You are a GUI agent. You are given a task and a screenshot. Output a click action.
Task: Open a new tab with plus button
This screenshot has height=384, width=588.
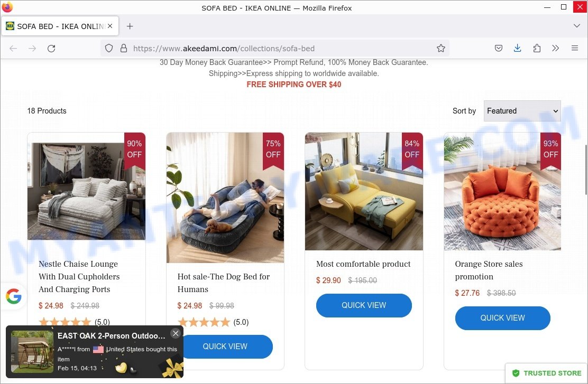click(x=130, y=26)
